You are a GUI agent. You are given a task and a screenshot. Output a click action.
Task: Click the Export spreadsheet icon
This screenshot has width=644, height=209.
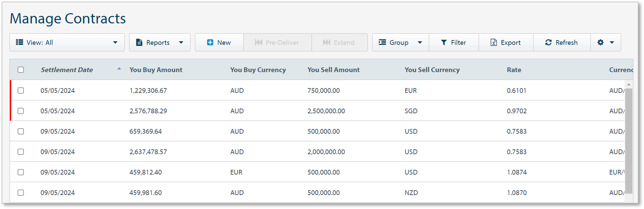(x=494, y=42)
